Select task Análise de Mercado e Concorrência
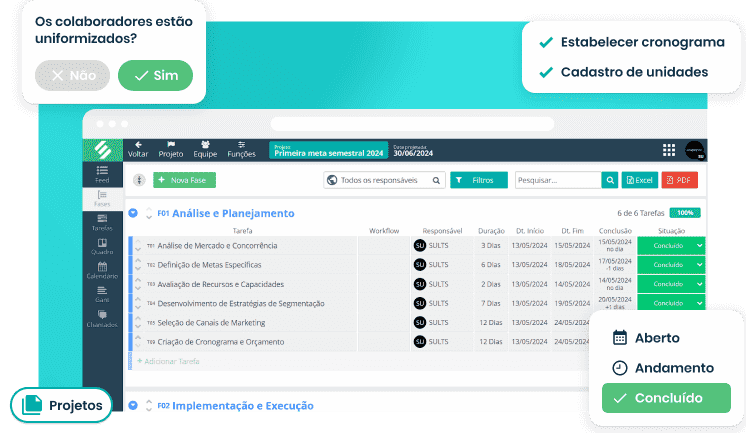Image resolution: width=746 pixels, height=433 pixels. 217,246
